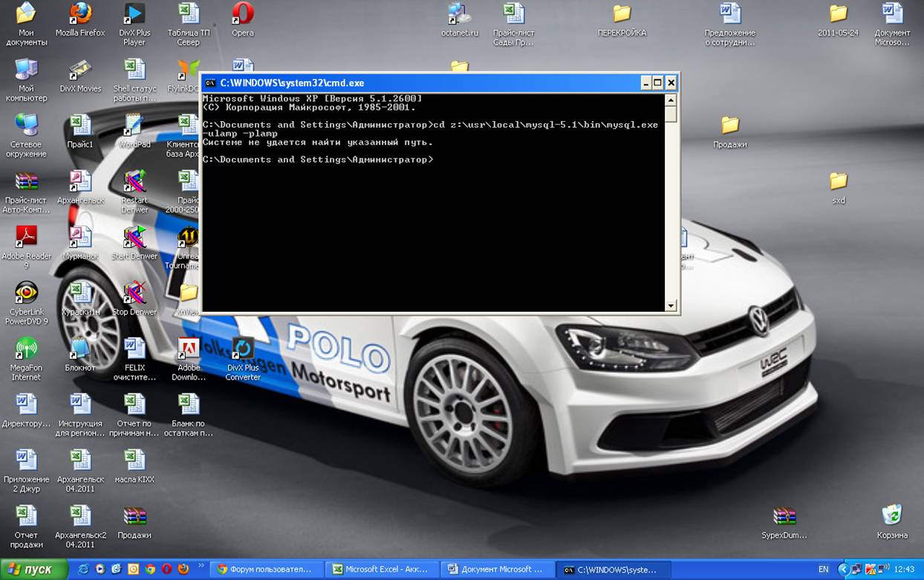Click cmd window scrollbar down arrow
The width and height of the screenshot is (924, 580).
(671, 305)
